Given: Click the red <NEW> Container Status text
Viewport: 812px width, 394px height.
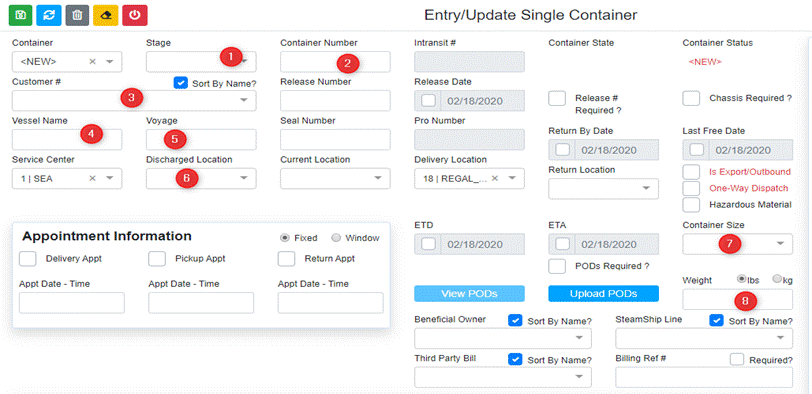Looking at the screenshot, I should coord(705,62).
